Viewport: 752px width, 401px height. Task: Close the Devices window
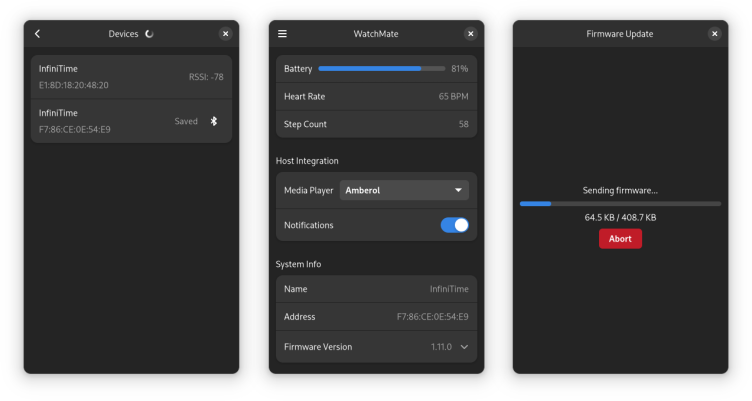225,34
